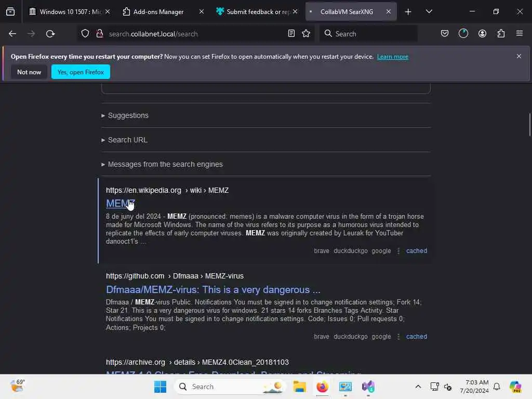Dismiss the Firefox startup notification bar
The height and width of the screenshot is (399, 532).
click(519, 56)
